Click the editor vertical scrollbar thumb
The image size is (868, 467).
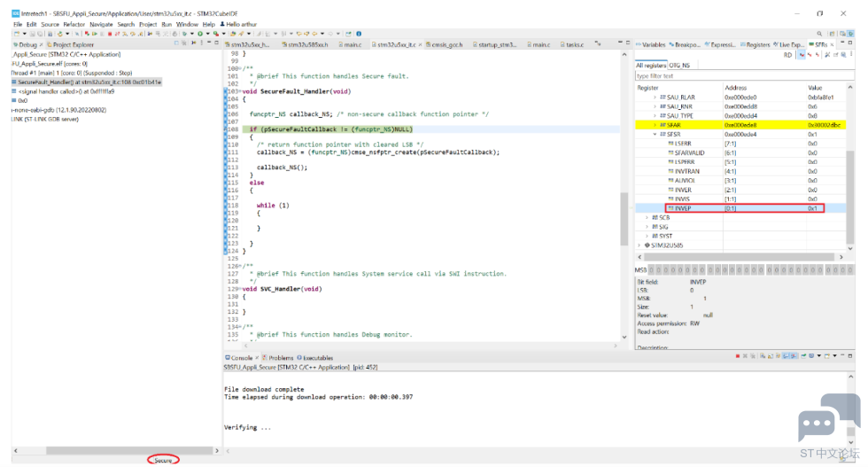pyautogui.click(x=624, y=219)
